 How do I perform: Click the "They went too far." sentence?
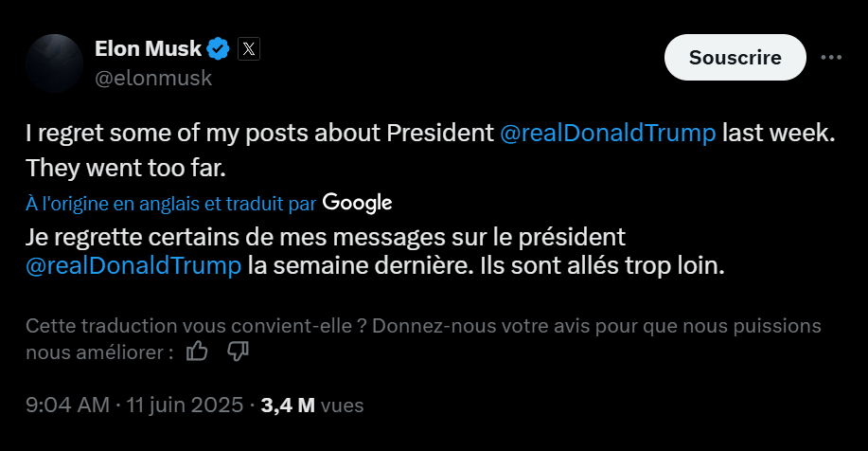128,168
